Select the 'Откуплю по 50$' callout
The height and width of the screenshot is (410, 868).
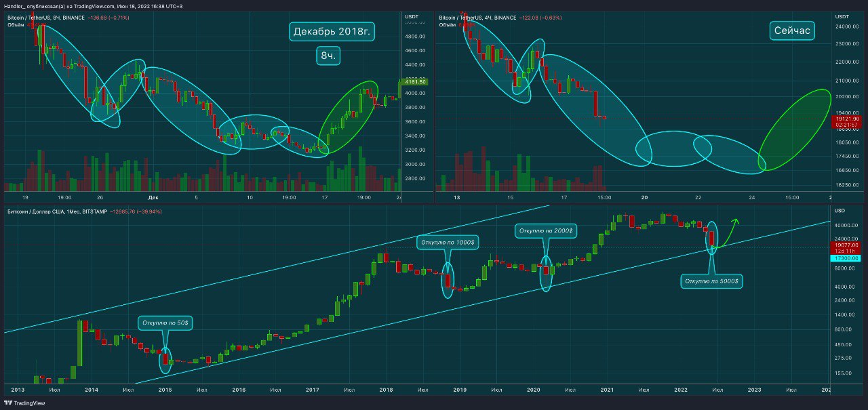click(x=166, y=324)
